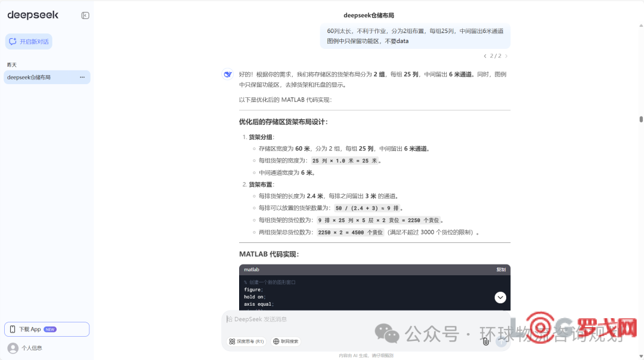
Task: Click the 下载 App download button
Action: [x=47, y=329]
